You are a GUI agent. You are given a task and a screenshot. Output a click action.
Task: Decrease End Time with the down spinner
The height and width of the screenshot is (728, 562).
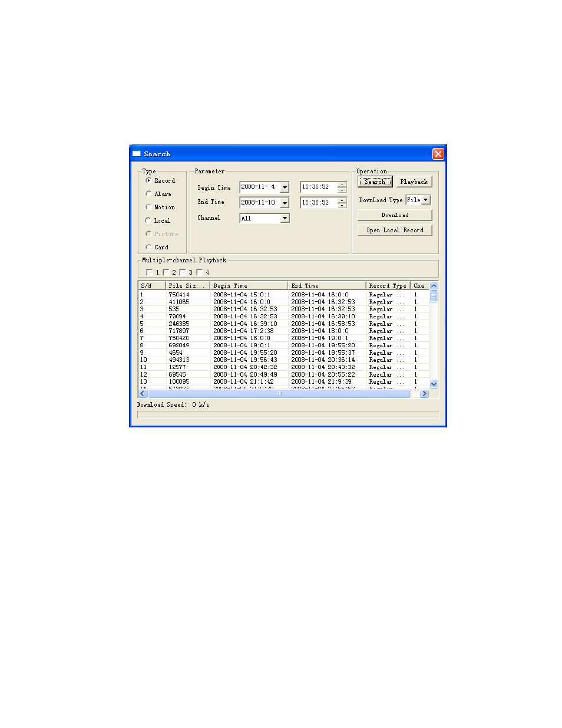tap(342, 205)
